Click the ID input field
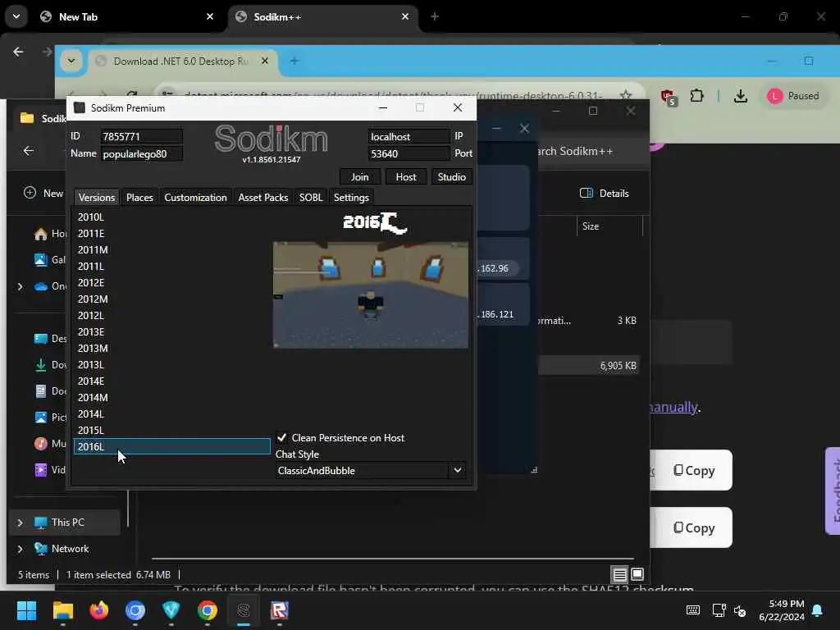Viewport: 840px width, 630px height. pyautogui.click(x=141, y=137)
